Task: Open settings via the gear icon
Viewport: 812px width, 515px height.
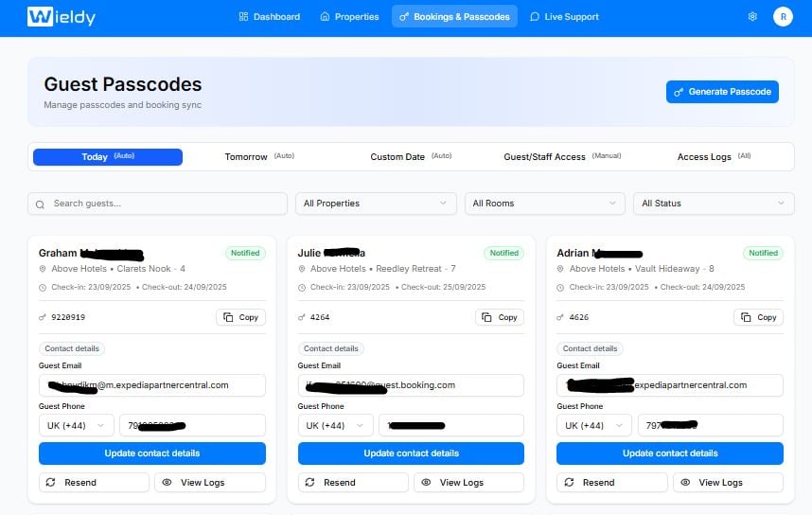Action: (x=752, y=16)
